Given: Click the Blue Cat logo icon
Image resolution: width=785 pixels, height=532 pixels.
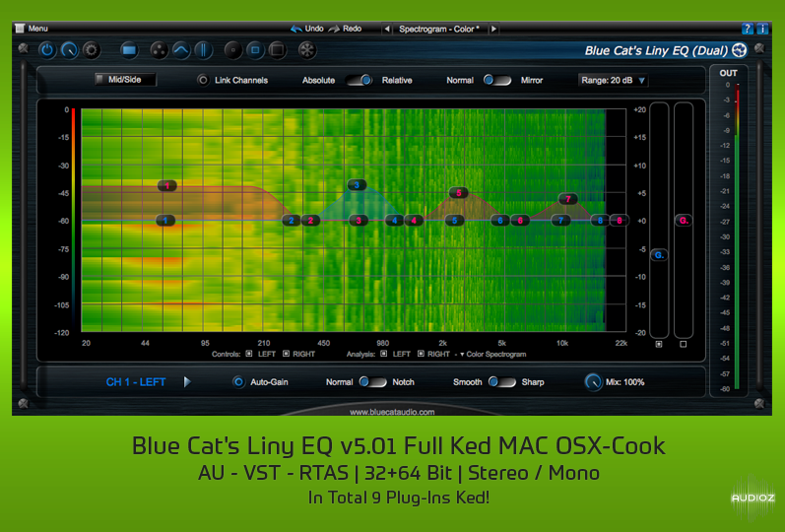Looking at the screenshot, I should (x=739, y=50).
